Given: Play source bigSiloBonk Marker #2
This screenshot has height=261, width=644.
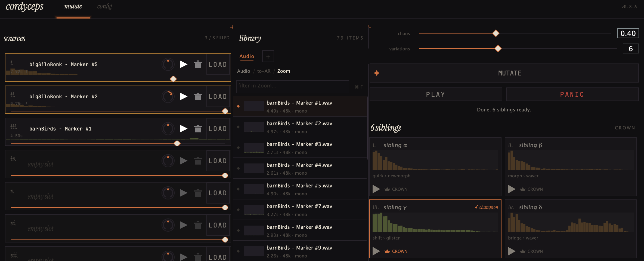Looking at the screenshot, I should coord(184,96).
